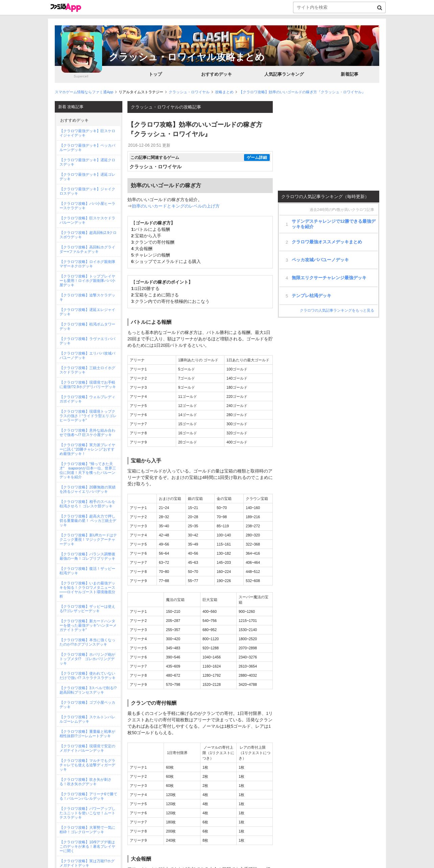Open the トップ navigation tab

click(x=155, y=74)
